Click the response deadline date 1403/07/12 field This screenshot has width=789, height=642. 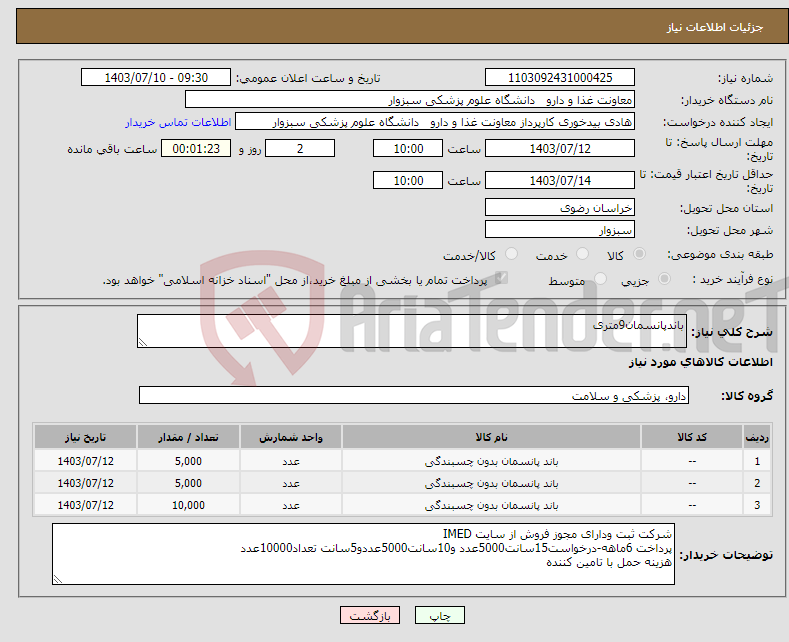pos(560,148)
